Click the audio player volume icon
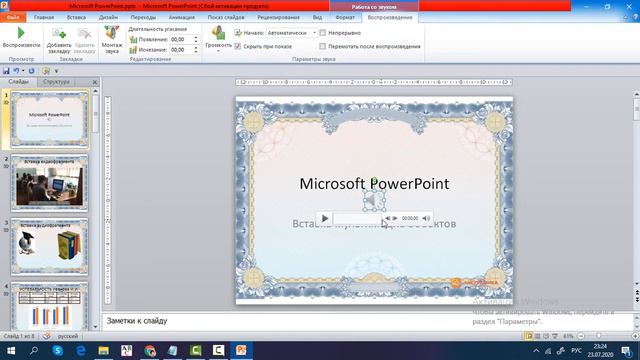 coord(426,218)
